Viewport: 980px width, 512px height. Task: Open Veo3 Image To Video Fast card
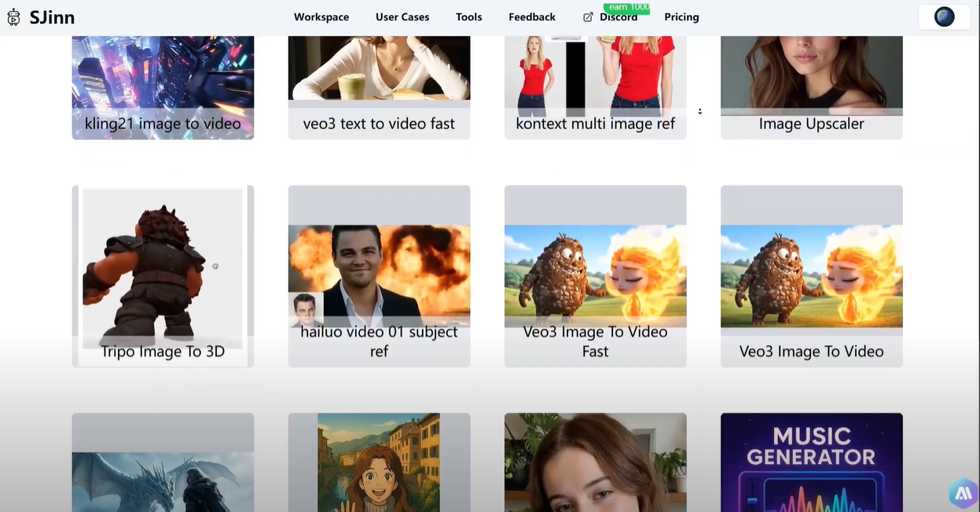595,276
